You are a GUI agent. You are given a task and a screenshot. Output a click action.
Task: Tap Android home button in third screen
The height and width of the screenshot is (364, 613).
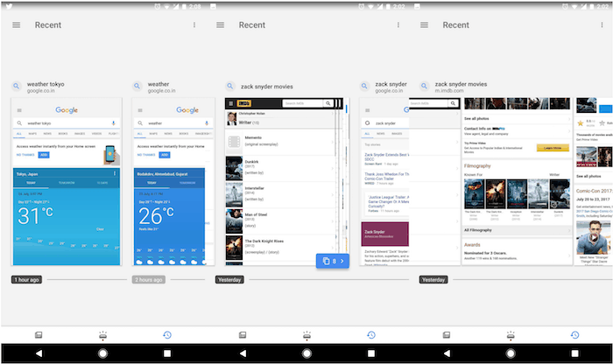coord(511,353)
